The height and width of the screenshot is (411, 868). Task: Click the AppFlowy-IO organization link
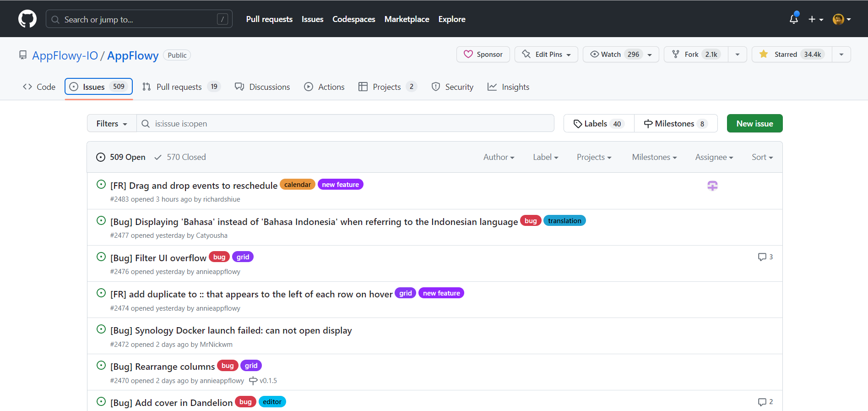(x=65, y=55)
